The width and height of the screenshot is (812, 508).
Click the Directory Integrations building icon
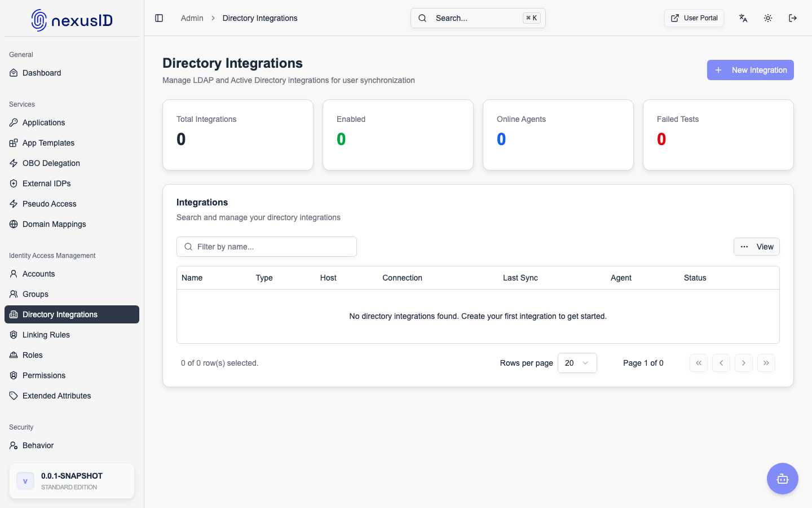[14, 314]
